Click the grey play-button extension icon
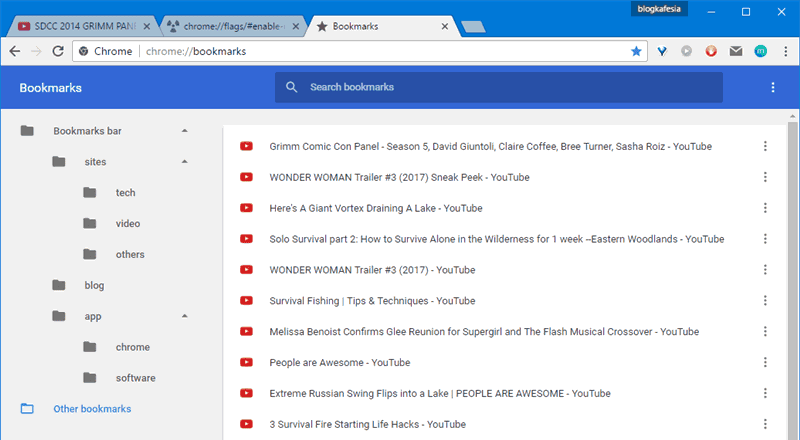This screenshot has height=440, width=800. tap(686, 51)
